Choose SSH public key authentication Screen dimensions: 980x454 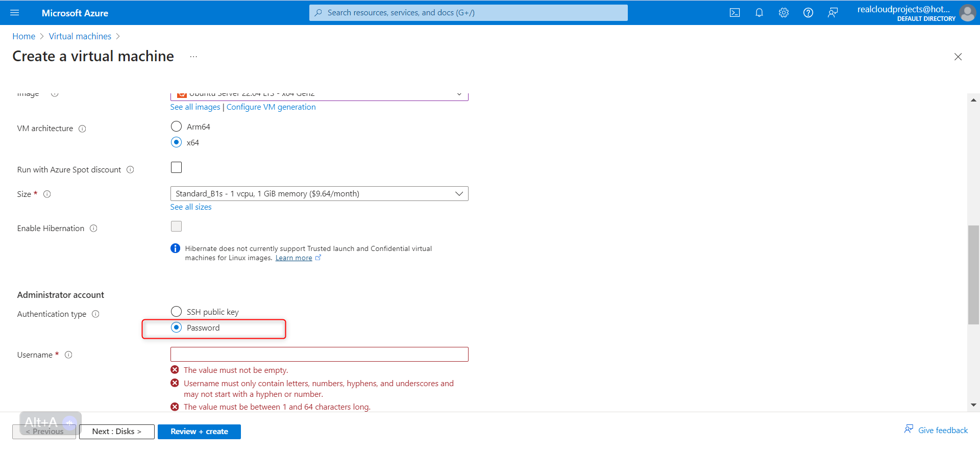pyautogui.click(x=176, y=312)
